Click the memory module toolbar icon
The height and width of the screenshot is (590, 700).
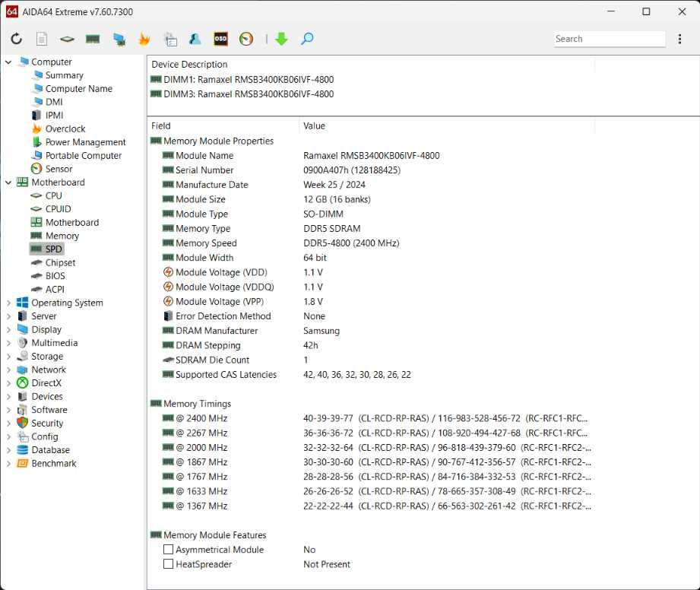(93, 39)
